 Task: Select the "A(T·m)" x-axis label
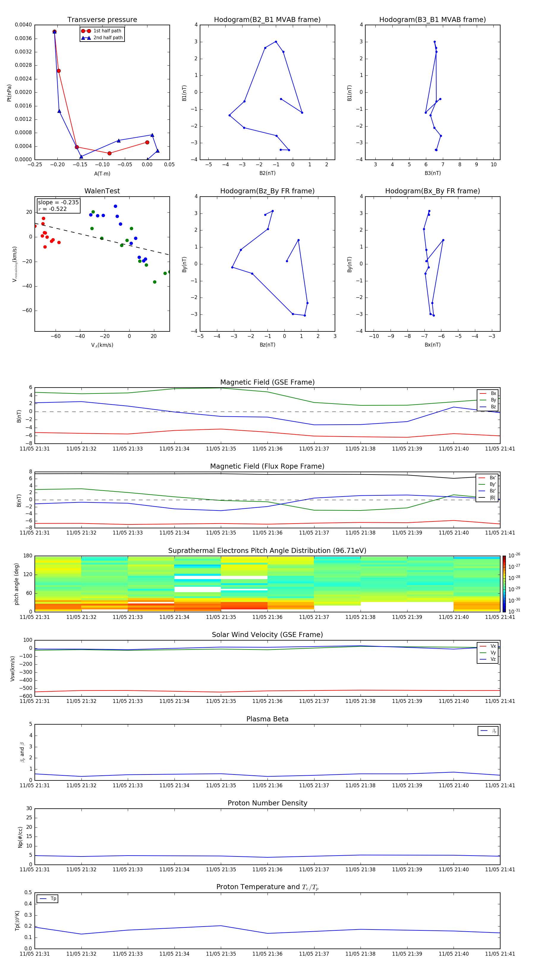(x=102, y=173)
